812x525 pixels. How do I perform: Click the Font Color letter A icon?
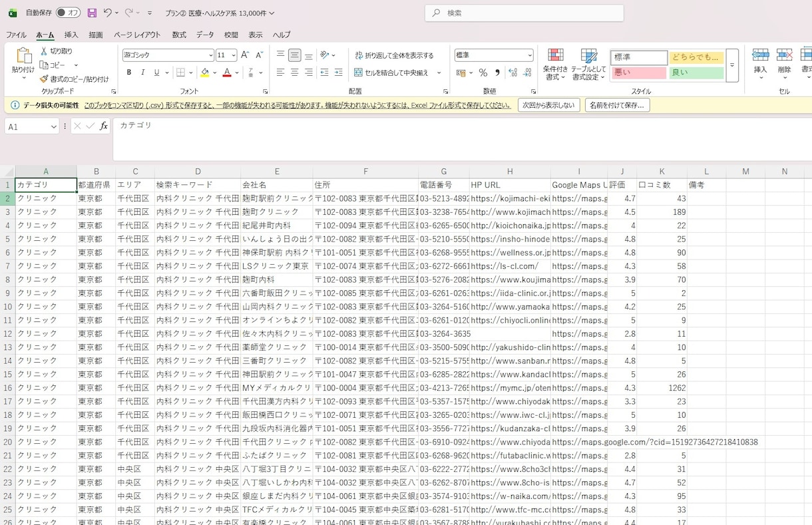(x=227, y=73)
